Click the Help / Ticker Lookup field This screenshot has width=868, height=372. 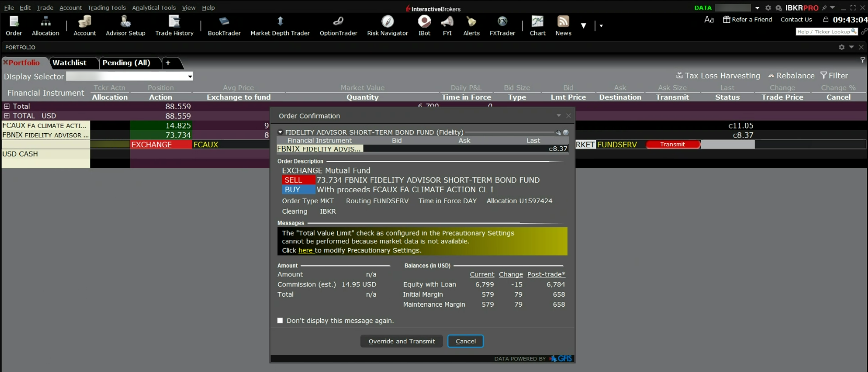(x=826, y=31)
